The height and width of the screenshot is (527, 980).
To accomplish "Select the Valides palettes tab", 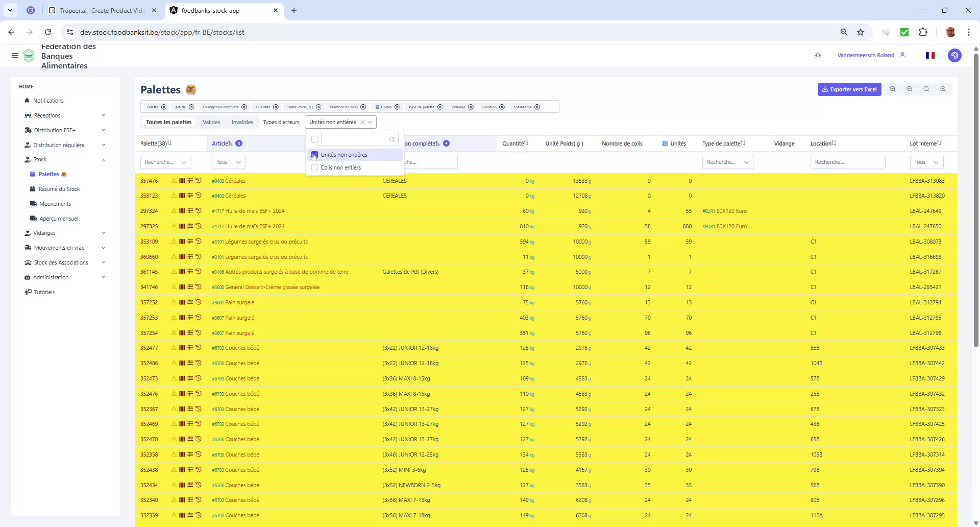I will click(x=211, y=122).
